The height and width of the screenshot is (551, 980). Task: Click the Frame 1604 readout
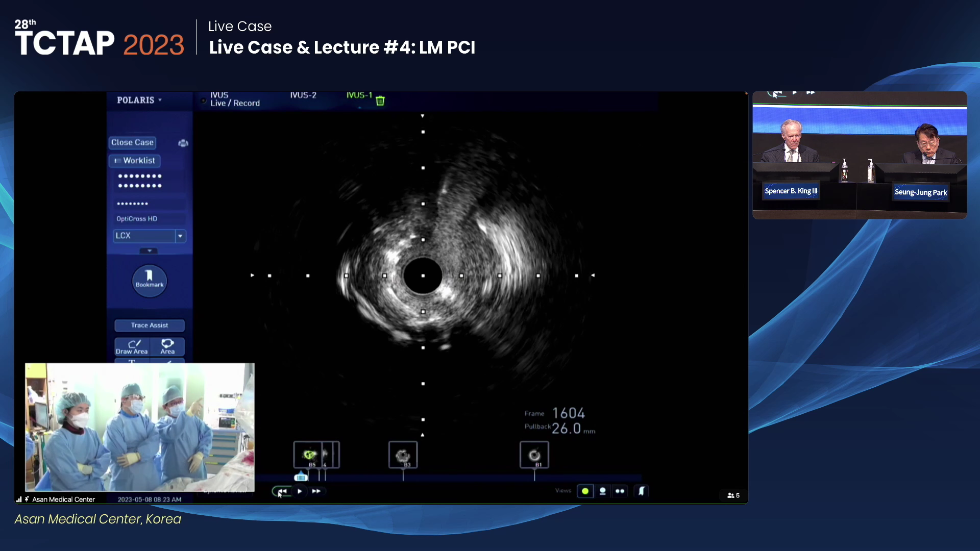point(555,413)
